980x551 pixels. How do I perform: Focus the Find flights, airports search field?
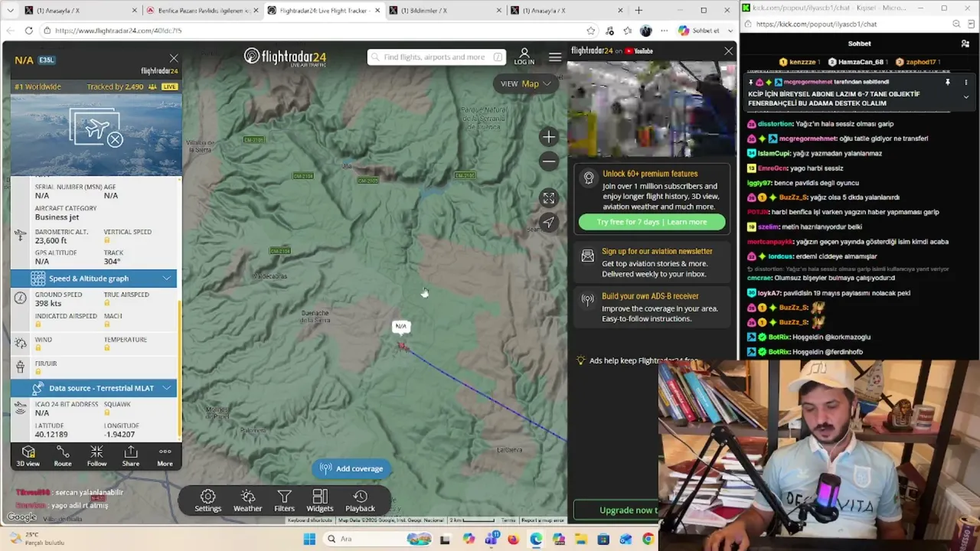coord(436,57)
